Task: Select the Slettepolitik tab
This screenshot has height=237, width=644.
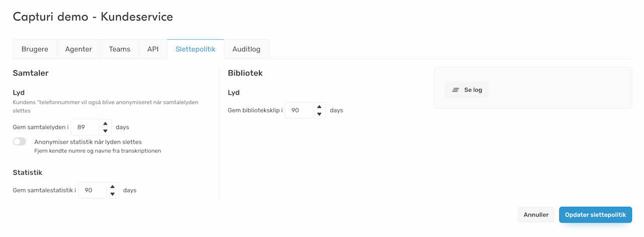Action: (195, 49)
